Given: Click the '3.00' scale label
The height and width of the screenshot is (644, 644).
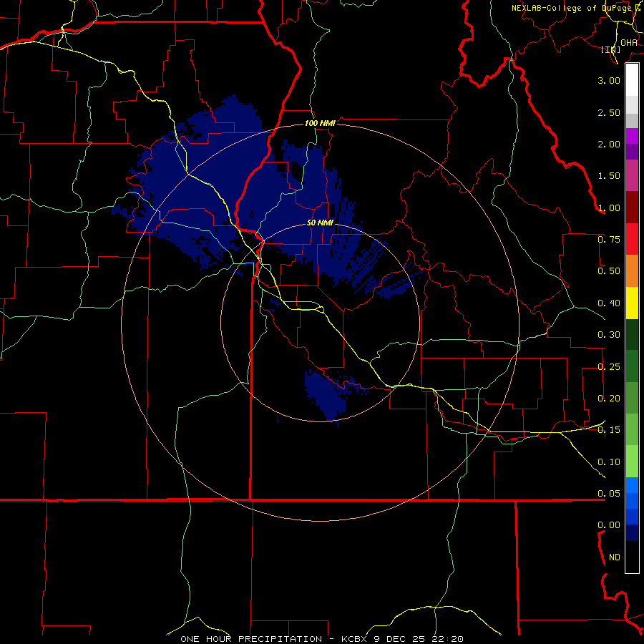Looking at the screenshot, I should pos(609,80).
